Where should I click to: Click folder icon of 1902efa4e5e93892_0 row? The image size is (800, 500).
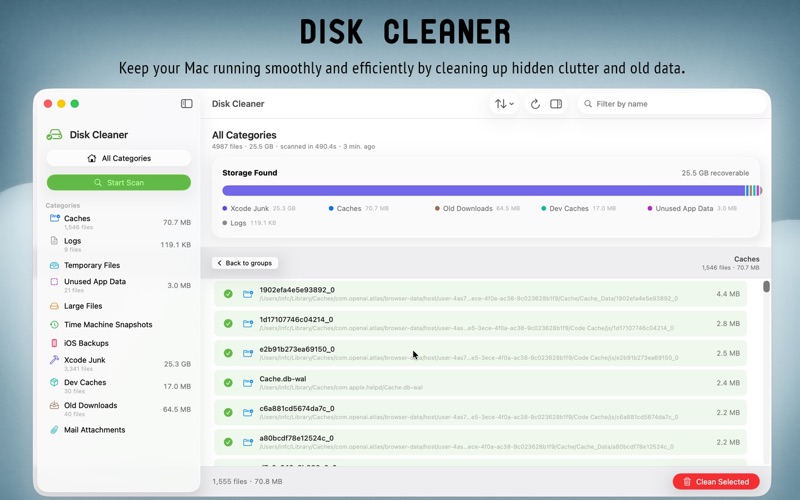coord(248,294)
